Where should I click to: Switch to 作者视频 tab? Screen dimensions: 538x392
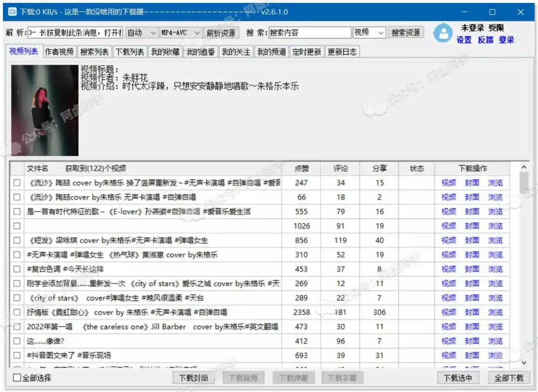(59, 52)
